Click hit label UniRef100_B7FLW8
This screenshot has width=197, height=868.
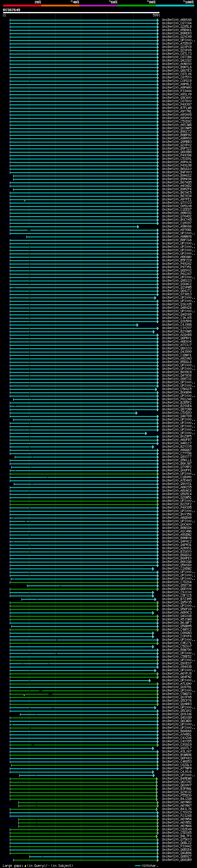[x=176, y=108]
